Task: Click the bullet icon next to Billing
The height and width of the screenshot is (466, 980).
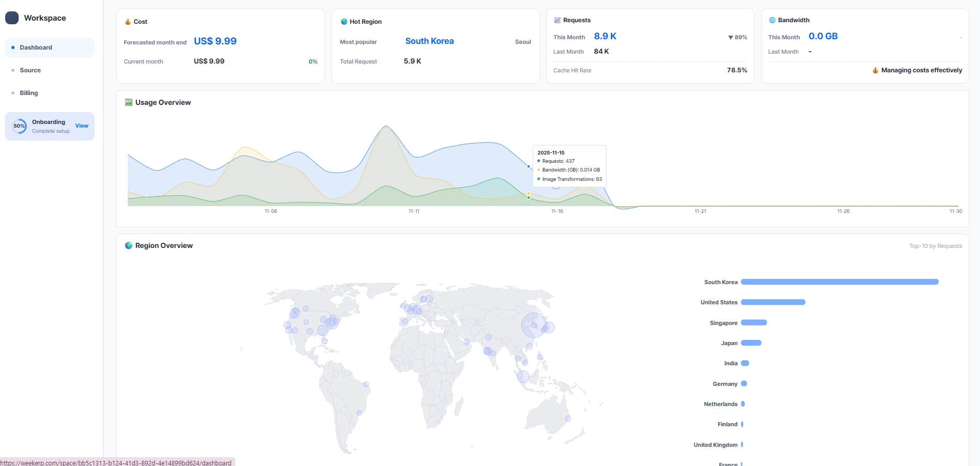Action: coord(13,93)
